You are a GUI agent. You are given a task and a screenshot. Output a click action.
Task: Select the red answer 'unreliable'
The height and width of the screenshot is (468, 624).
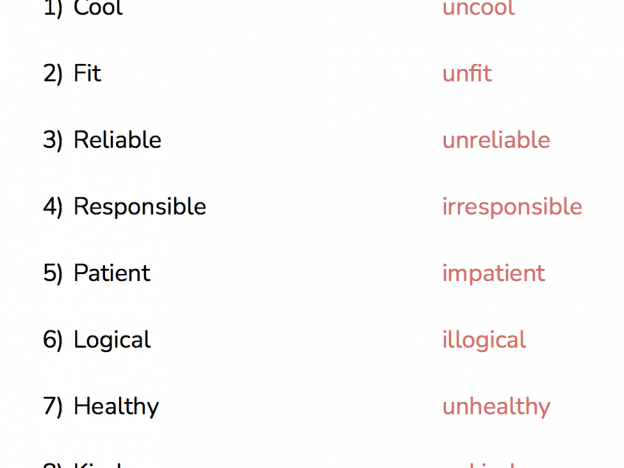click(496, 140)
